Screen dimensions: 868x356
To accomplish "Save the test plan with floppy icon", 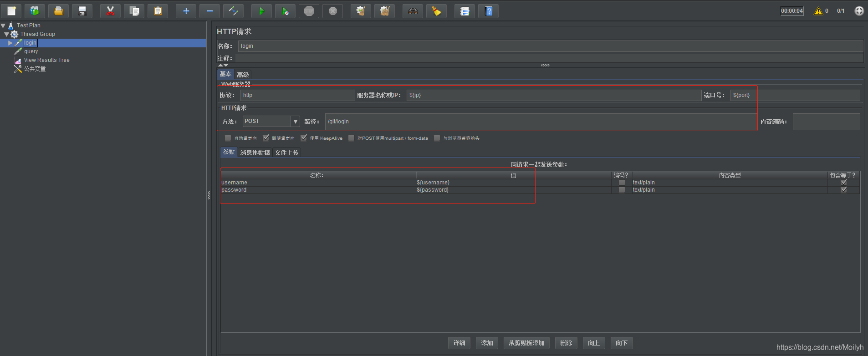I will tap(82, 11).
